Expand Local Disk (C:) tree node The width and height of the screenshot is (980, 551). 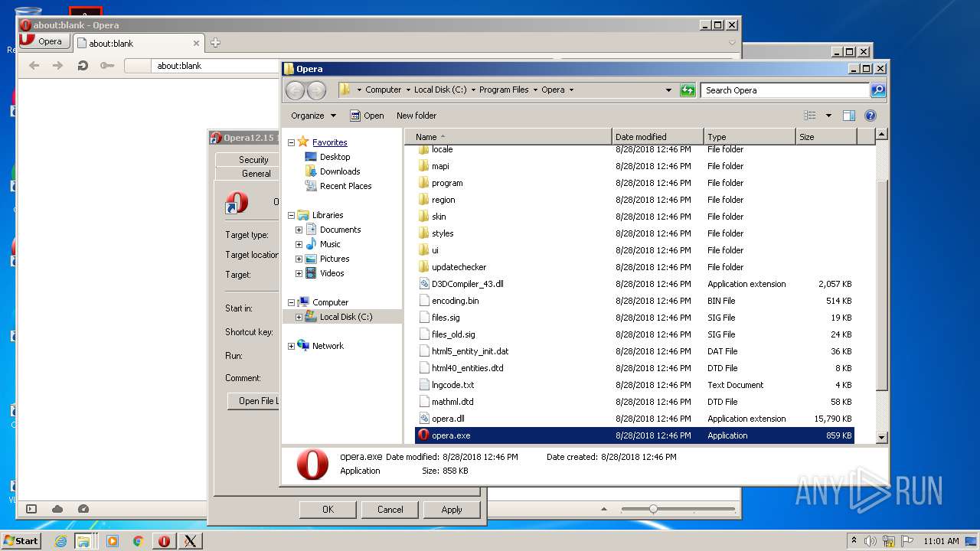(x=299, y=317)
